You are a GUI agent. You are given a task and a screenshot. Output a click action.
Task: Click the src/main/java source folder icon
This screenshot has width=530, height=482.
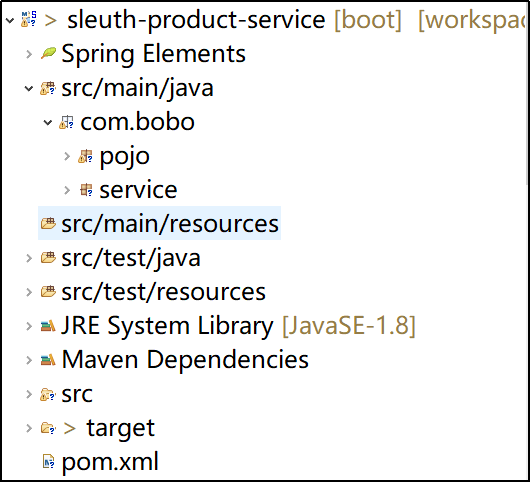(x=48, y=88)
